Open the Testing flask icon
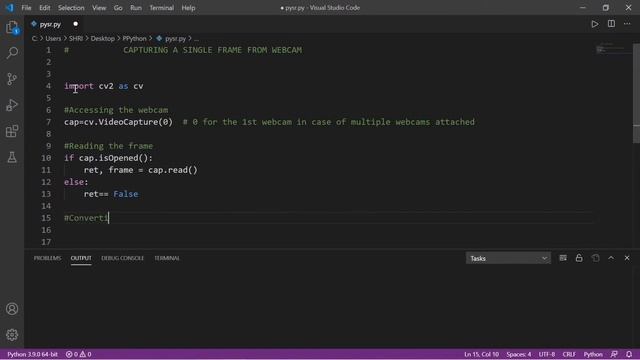Image resolution: width=640 pixels, height=360 pixels. pos(12,157)
